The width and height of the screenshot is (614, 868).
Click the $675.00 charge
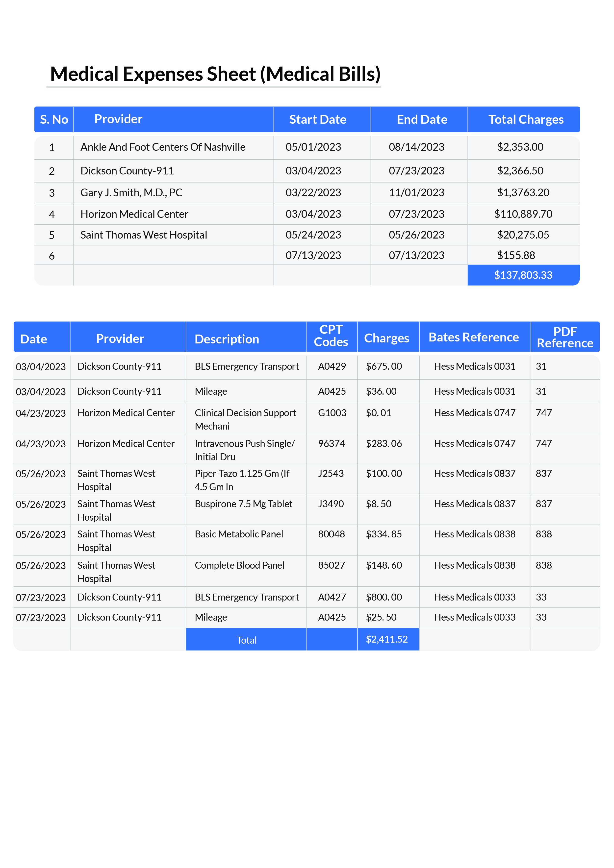pos(384,366)
